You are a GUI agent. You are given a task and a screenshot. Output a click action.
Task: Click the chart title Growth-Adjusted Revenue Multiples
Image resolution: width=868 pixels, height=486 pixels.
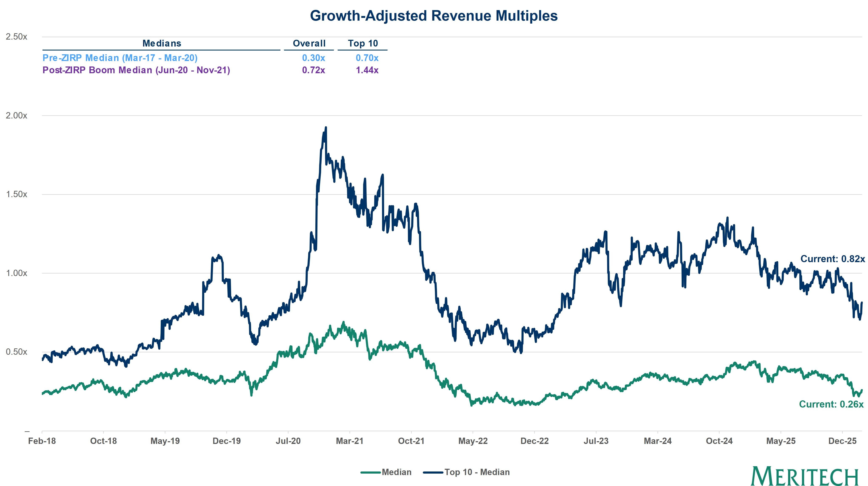[434, 16]
